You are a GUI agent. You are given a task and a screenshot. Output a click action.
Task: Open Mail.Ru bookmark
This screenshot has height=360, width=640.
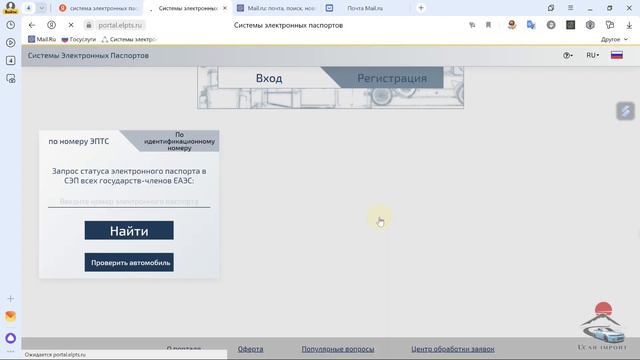click(42, 39)
